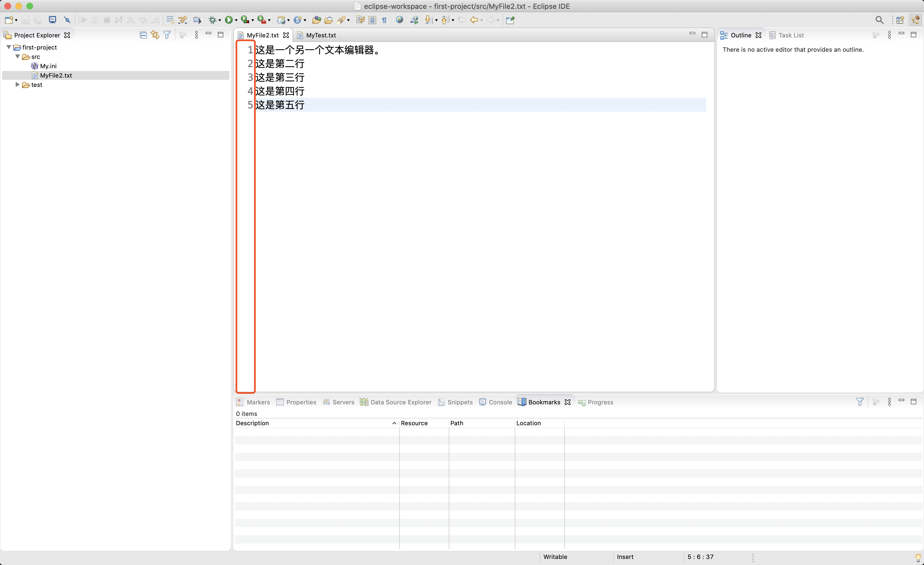
Task: Toggle Skip All Breakpoints icon
Action: (67, 20)
